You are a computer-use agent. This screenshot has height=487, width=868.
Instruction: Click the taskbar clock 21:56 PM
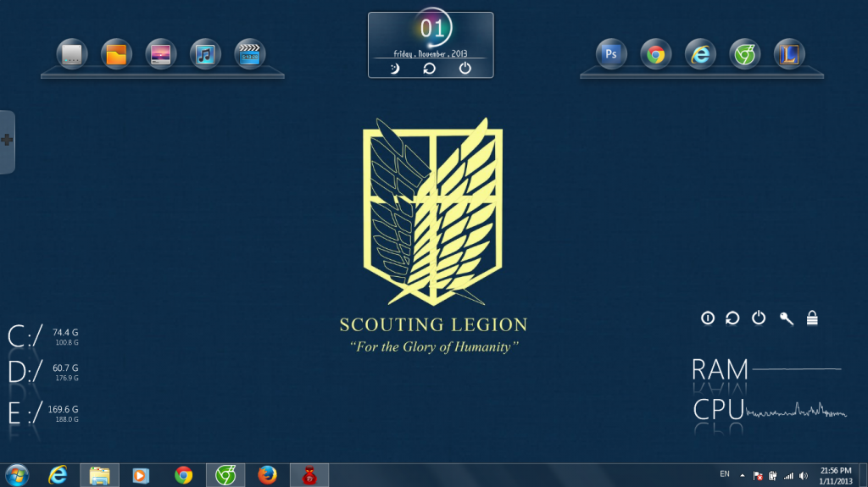836,476
